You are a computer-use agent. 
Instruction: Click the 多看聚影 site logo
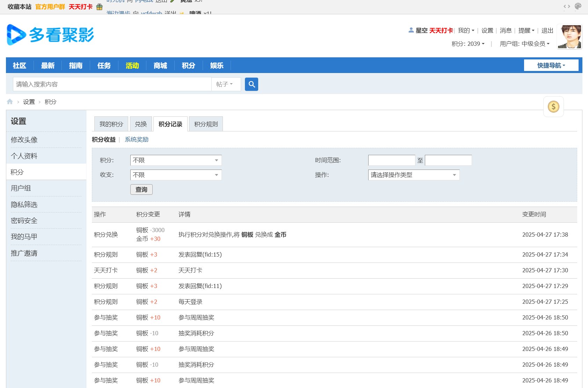(x=51, y=35)
